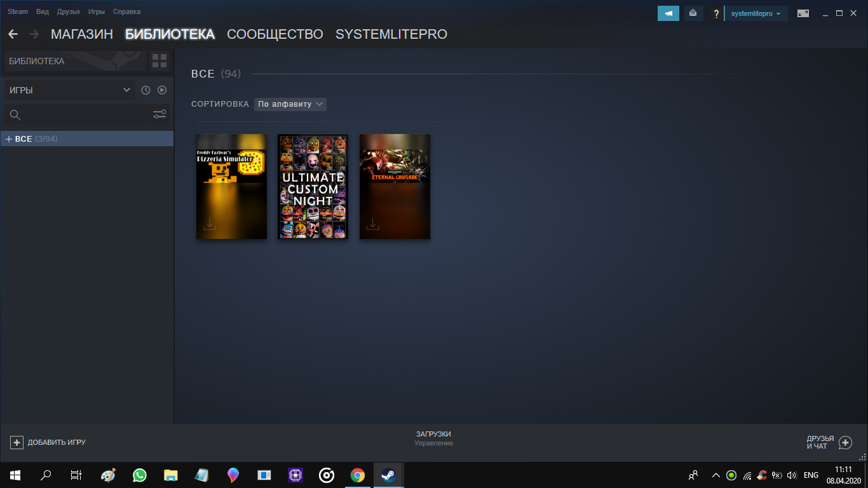Open the announcements megaphone icon
The width and height of the screenshot is (868, 488).
(668, 13)
